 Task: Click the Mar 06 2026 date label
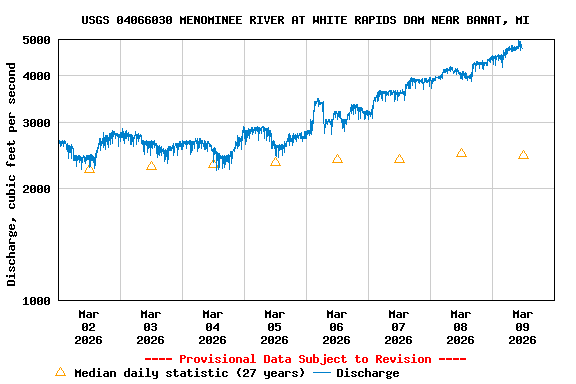point(336,327)
